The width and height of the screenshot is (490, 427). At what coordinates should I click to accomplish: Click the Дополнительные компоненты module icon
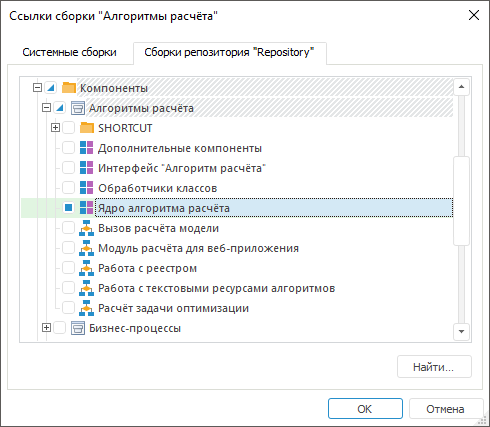pos(87,148)
